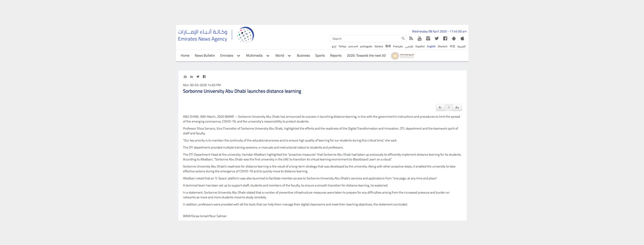
Task: Switch language to português
Action: (x=366, y=47)
